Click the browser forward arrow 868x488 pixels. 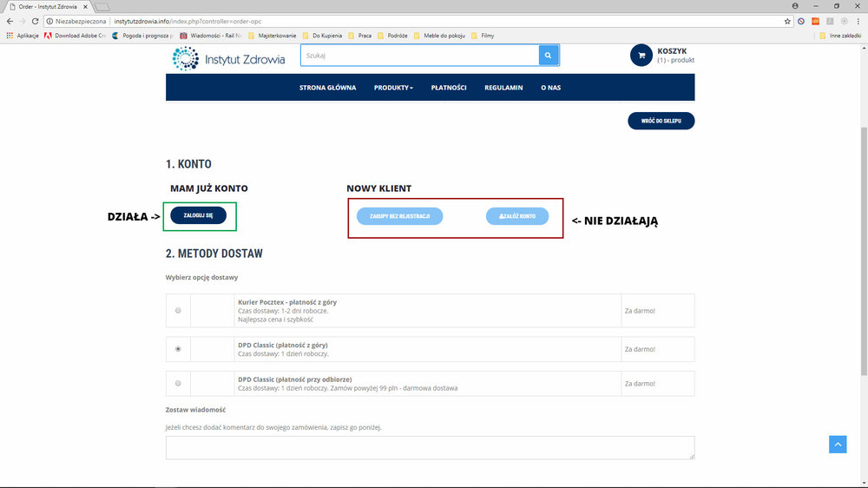pyautogui.click(x=23, y=21)
